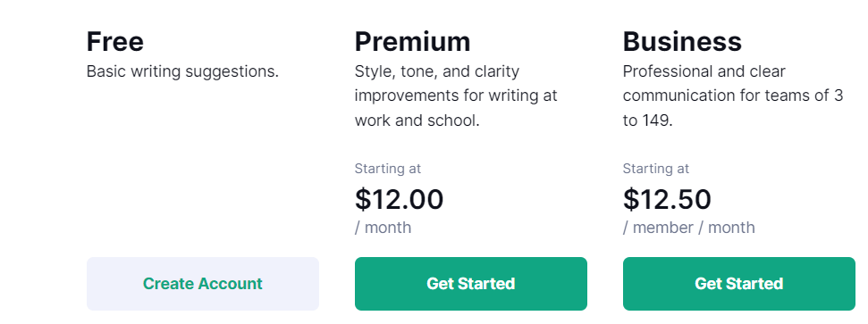
Task: Click the 'to 149.' text line
Action: [648, 120]
